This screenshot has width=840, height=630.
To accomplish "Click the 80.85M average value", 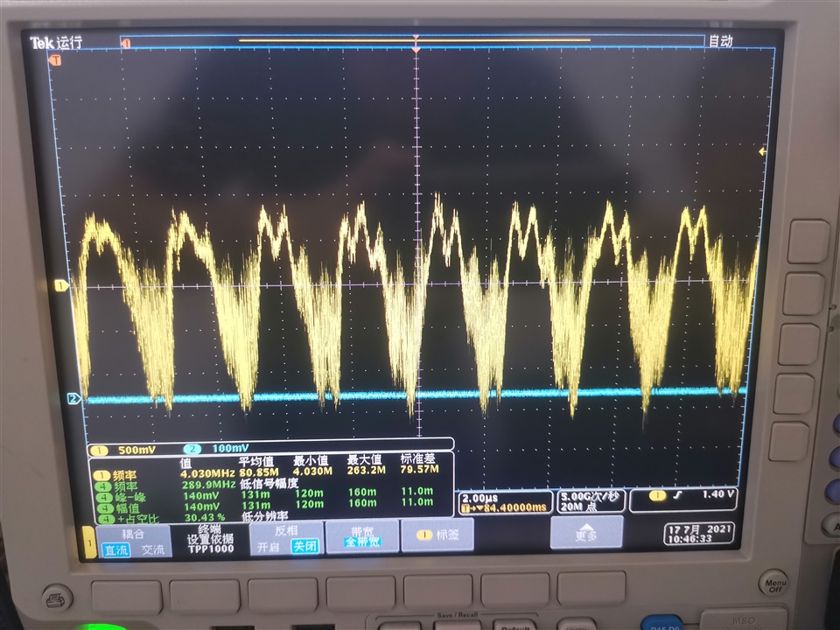I will tap(259, 472).
